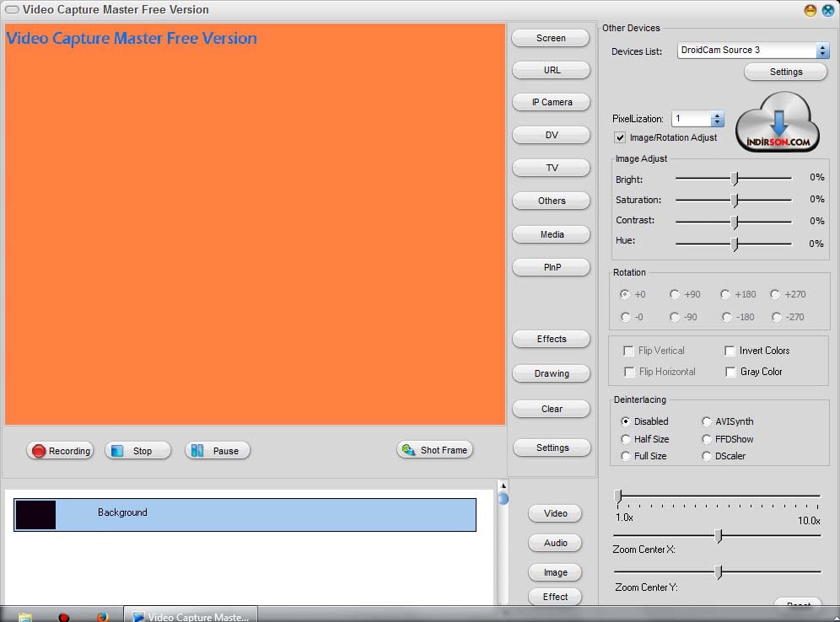Select Disabled deinterlacing option
Viewport: 840px width, 622px height.
625,421
